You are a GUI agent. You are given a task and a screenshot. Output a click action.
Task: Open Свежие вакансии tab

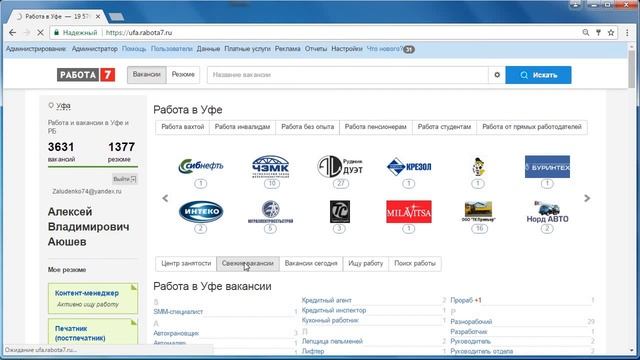pos(248,264)
